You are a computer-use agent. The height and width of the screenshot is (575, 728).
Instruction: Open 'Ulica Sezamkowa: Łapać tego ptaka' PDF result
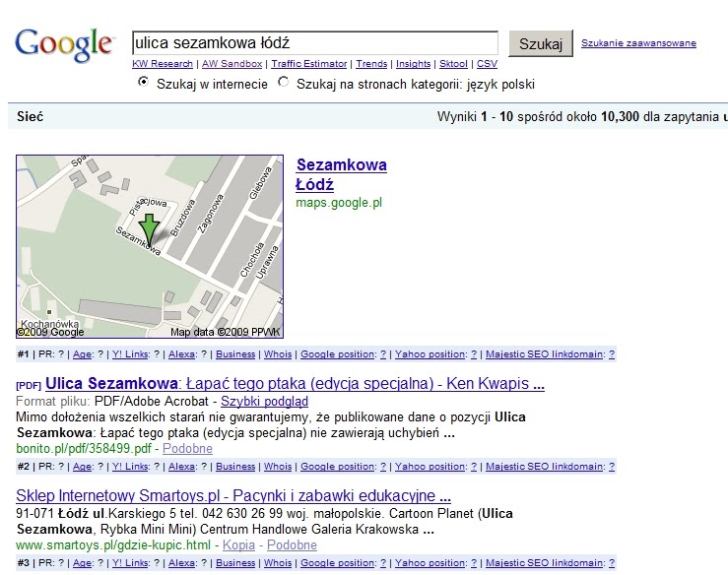click(295, 383)
